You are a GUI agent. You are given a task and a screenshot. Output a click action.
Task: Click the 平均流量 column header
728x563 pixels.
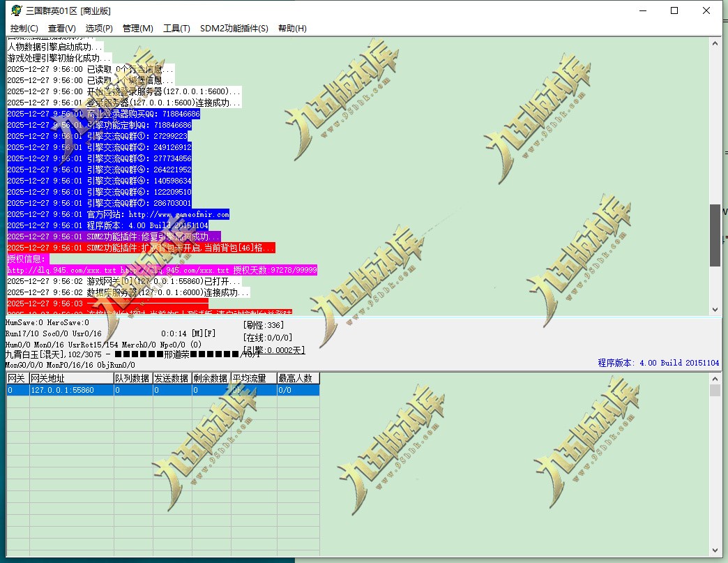coord(254,378)
